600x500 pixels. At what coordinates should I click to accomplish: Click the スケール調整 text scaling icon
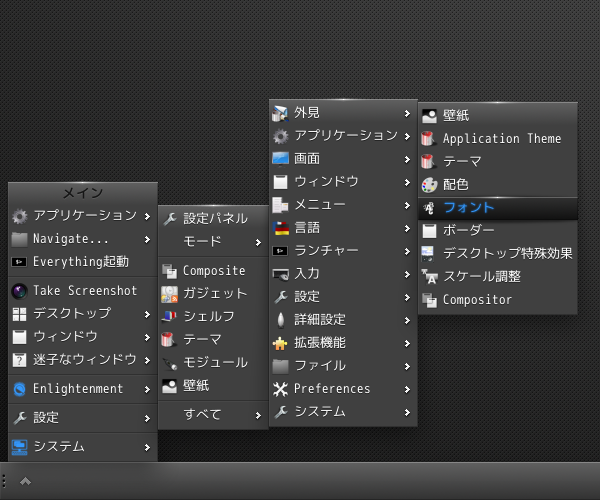pos(429,277)
